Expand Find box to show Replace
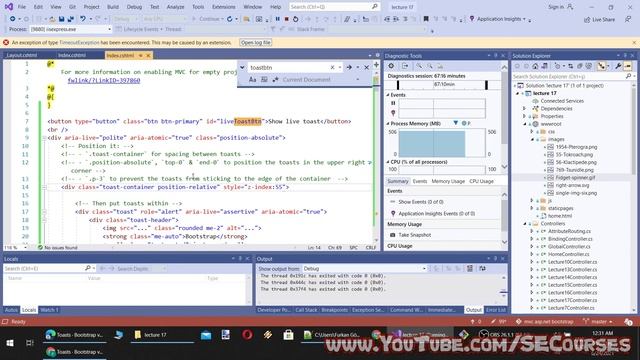Image resolution: width=640 pixels, height=360 pixels. click(x=242, y=67)
